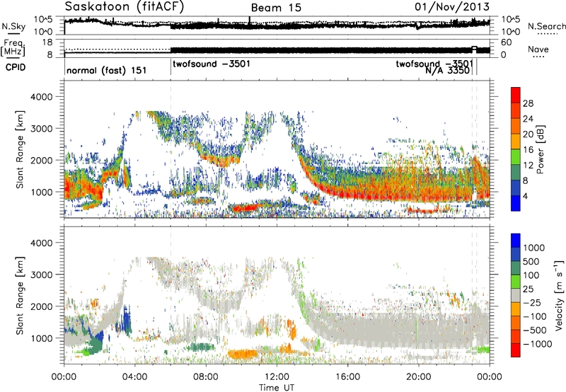Click the bright blue top segment of the Velocity bar
Viewport: 566px width, 392px height.
click(x=516, y=241)
